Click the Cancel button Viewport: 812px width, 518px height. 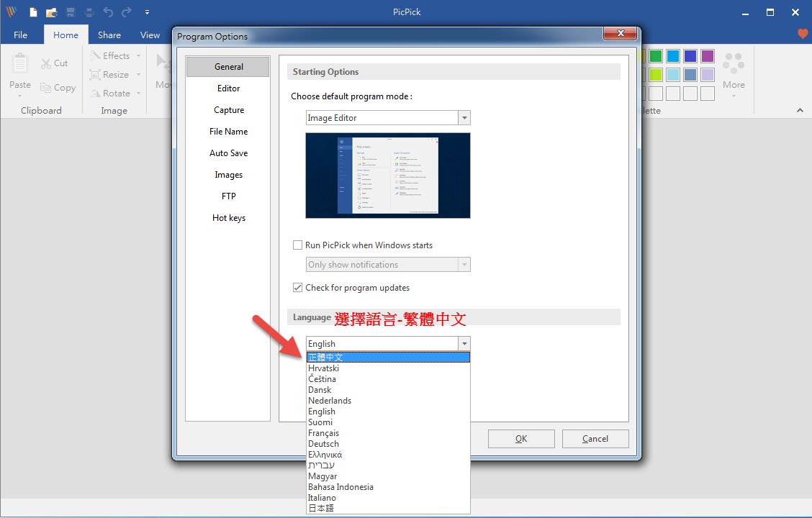pos(595,439)
